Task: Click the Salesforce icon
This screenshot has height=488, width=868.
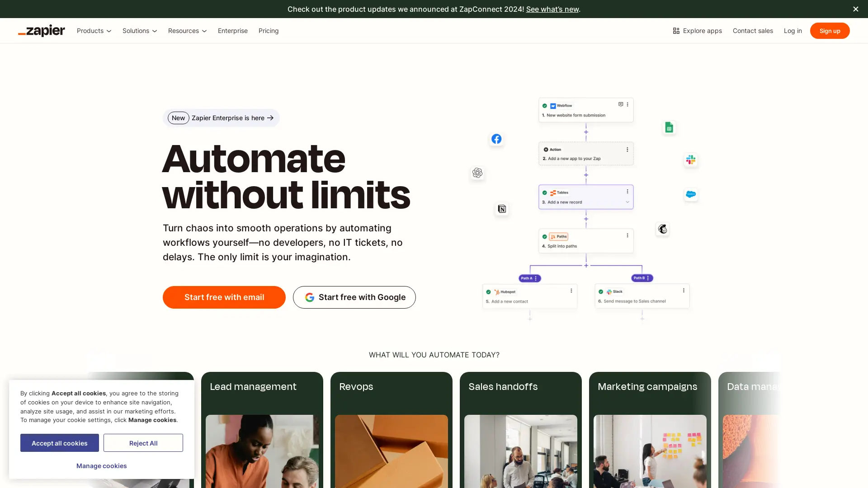Action: tap(691, 194)
